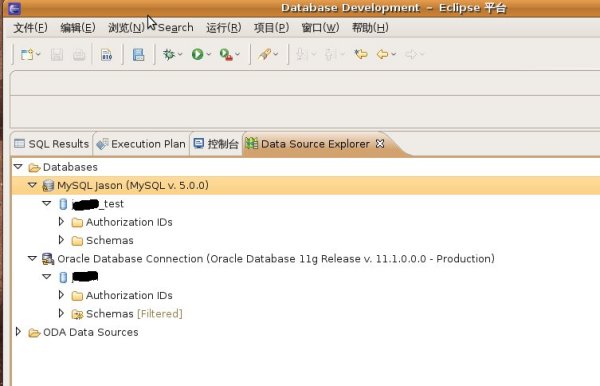Click the Execution Plan tab icon
600x386 pixels.
(x=102, y=144)
